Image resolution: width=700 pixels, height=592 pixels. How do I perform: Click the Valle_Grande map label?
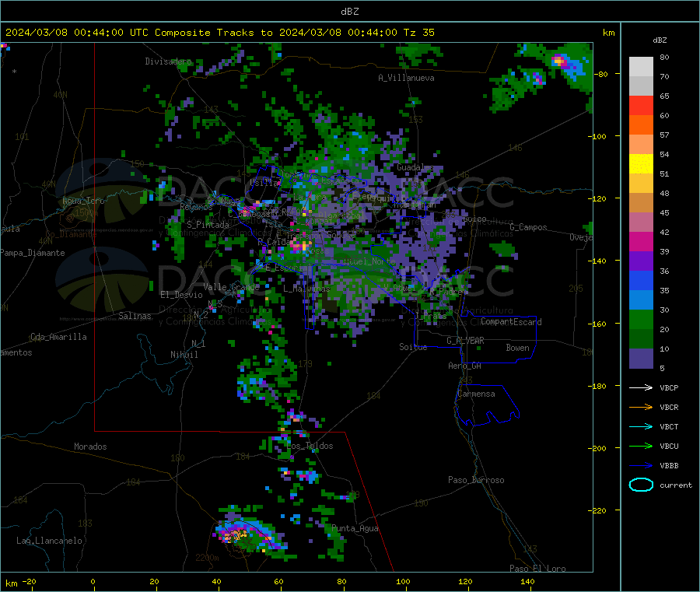[231, 287]
